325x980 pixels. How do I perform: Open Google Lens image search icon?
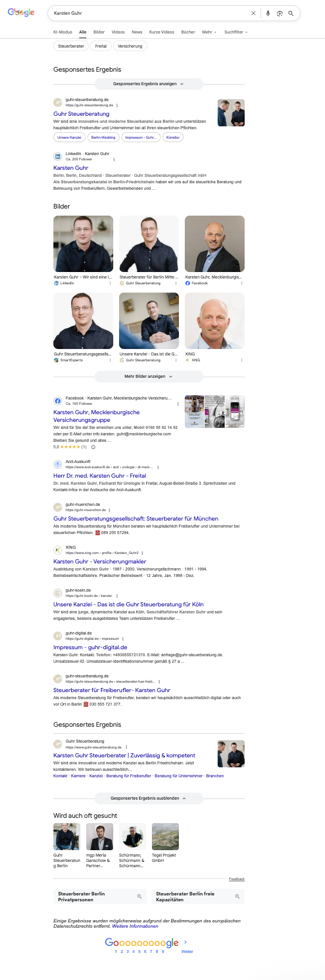[279, 13]
